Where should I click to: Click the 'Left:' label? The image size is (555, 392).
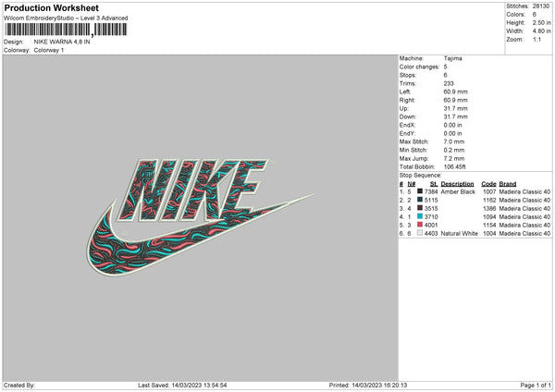coord(405,92)
